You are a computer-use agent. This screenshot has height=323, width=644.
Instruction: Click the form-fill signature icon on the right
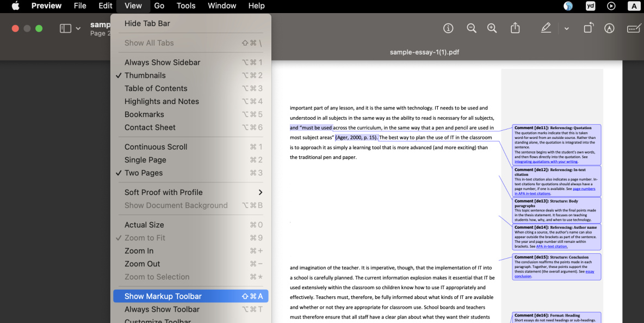coord(634,28)
